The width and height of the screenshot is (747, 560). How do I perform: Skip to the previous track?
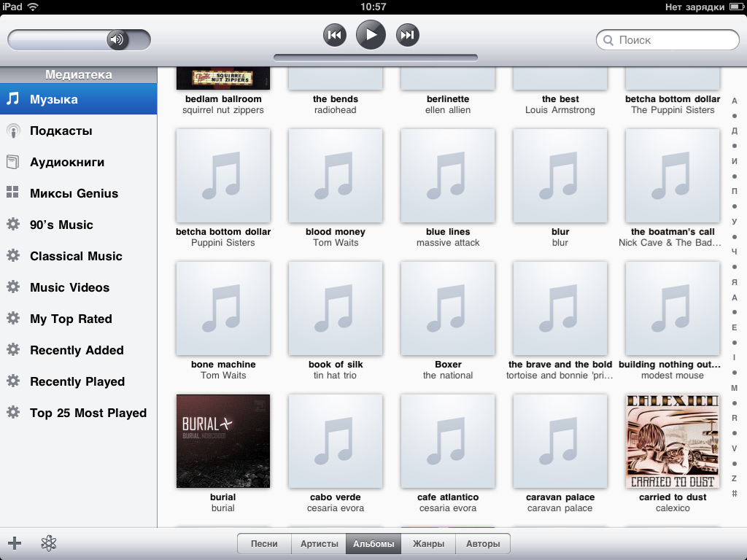click(334, 34)
